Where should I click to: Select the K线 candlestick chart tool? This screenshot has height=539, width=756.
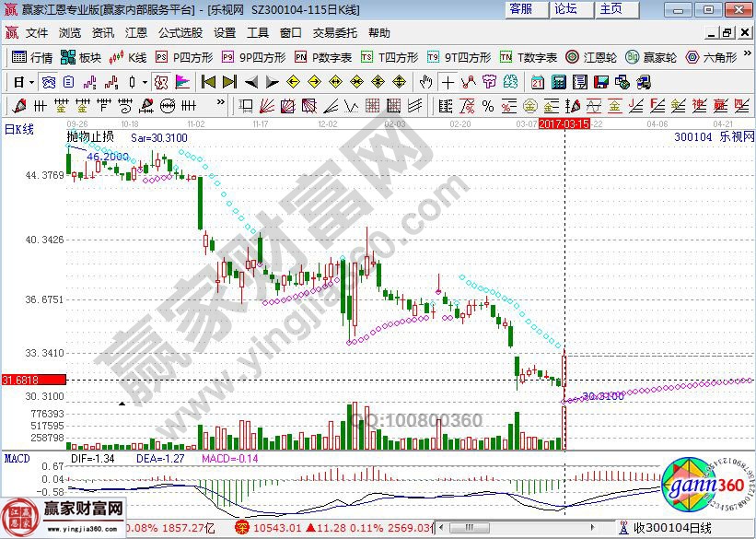(128, 57)
